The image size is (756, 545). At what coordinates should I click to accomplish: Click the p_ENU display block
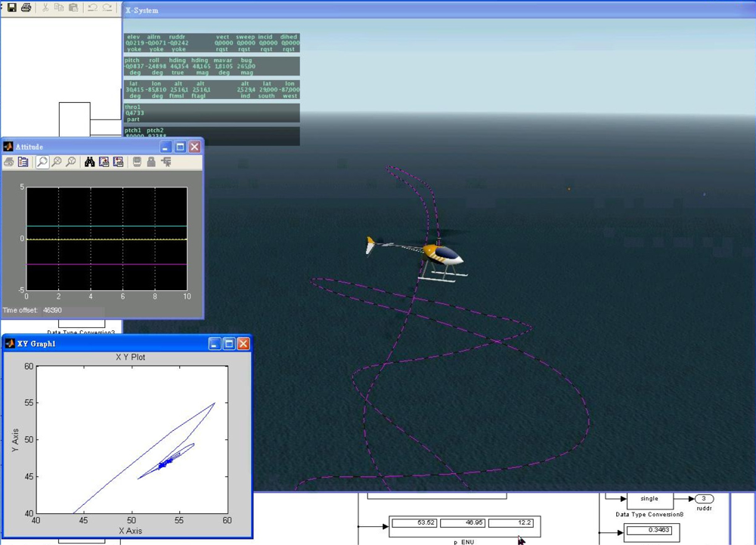(x=465, y=525)
